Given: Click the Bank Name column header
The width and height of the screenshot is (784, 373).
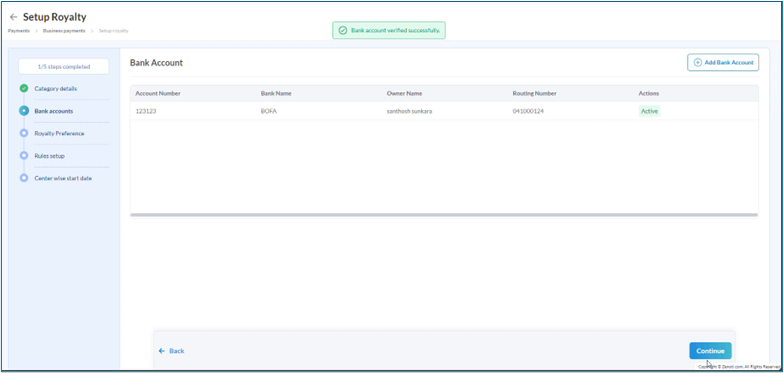Looking at the screenshot, I should (x=276, y=94).
